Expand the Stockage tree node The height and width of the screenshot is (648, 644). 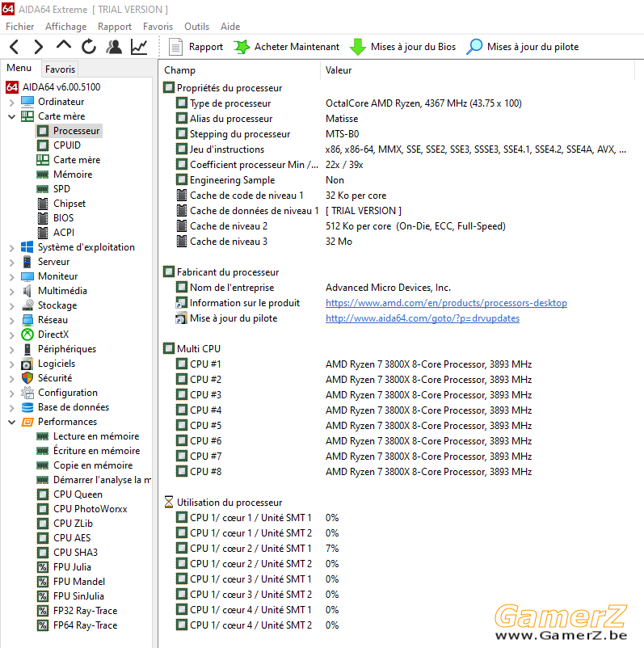pyautogui.click(x=11, y=305)
